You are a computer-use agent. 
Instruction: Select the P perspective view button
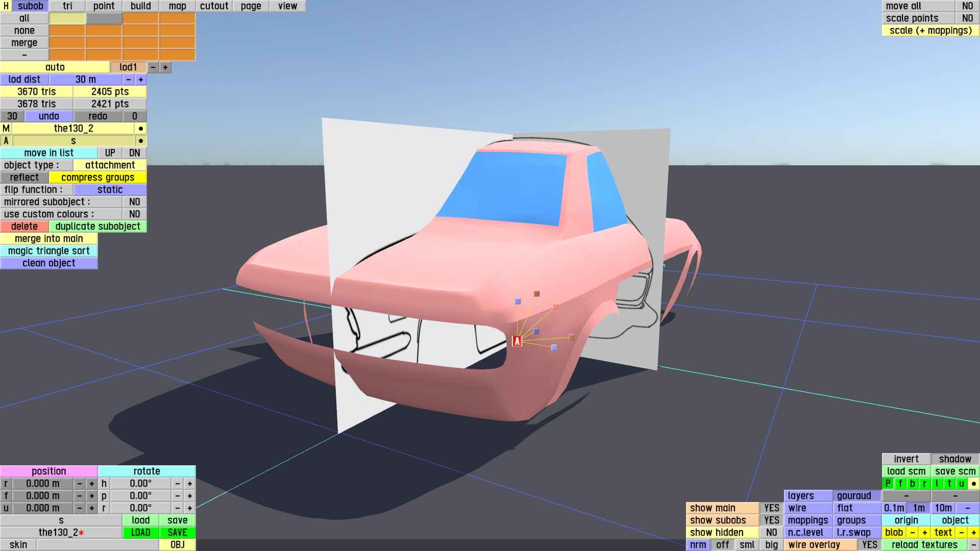click(x=888, y=484)
